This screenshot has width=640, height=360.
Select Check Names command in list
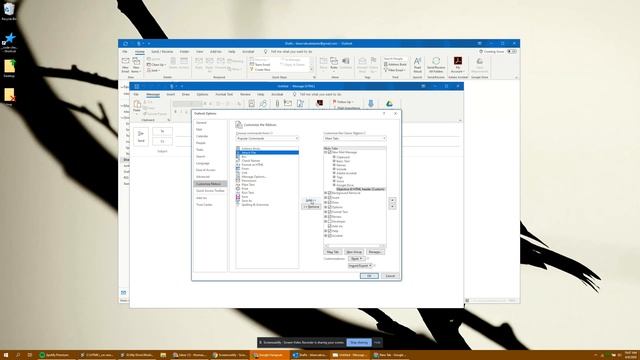click(267, 161)
